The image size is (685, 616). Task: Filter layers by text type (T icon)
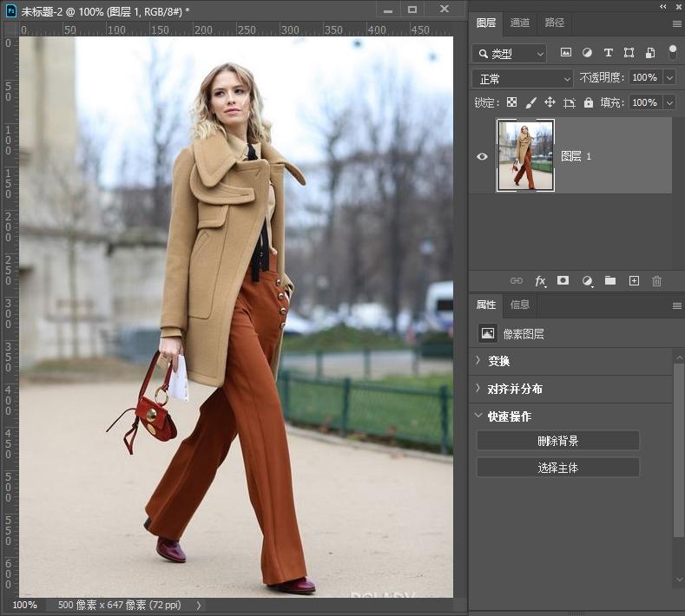[x=608, y=53]
